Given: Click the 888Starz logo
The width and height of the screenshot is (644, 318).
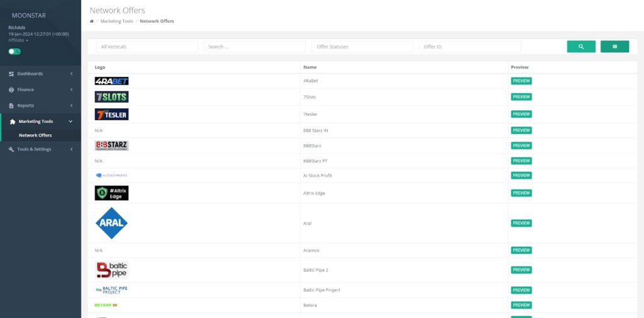Looking at the screenshot, I should point(112,145).
